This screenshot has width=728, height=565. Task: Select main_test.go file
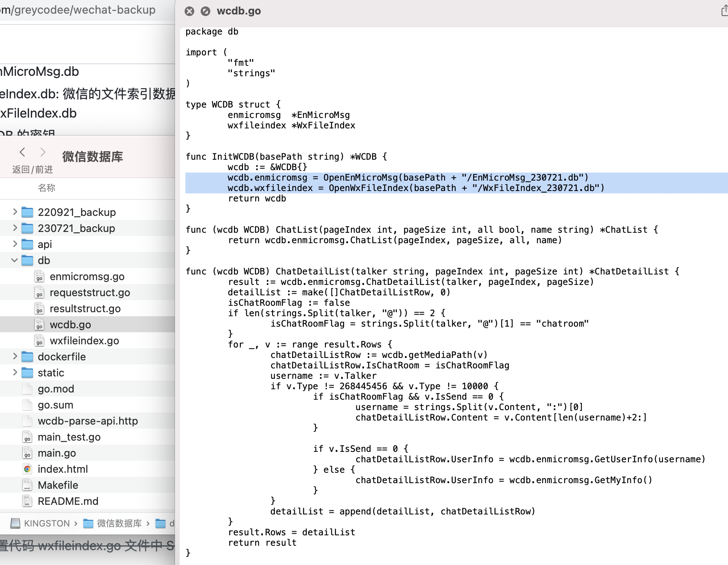pos(69,437)
